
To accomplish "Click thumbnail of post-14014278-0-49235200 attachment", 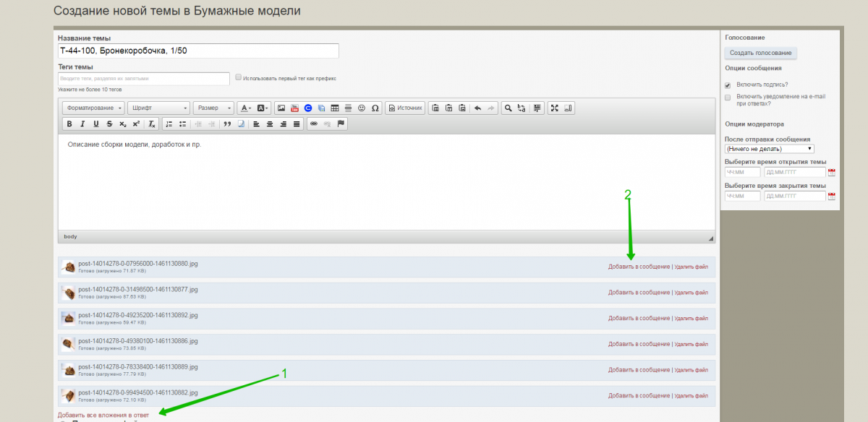I will coord(69,318).
